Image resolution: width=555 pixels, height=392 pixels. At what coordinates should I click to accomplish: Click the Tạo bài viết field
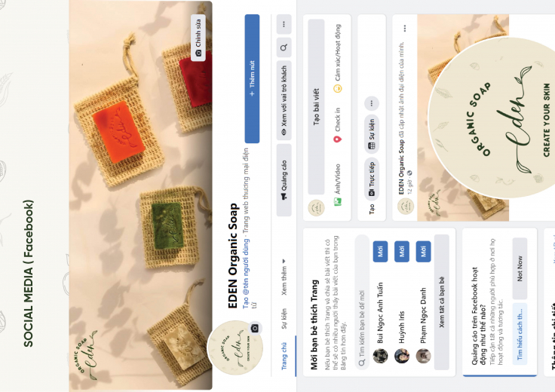tap(316, 106)
